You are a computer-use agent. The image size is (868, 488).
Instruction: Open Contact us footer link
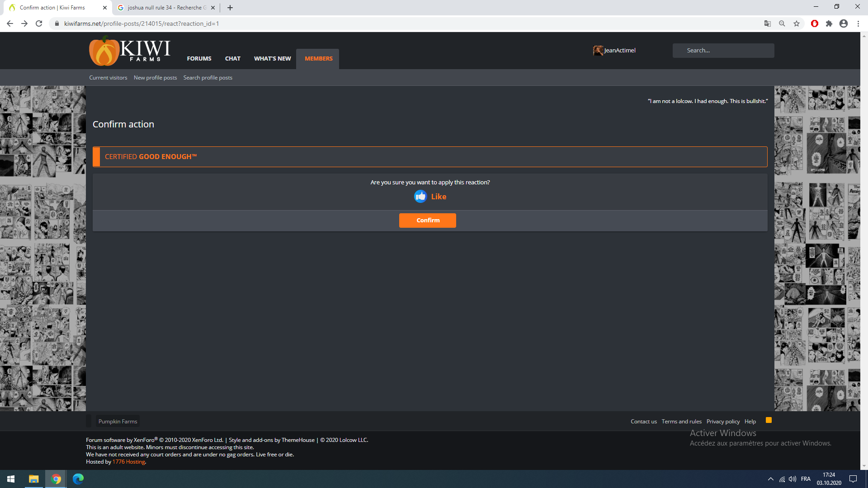[x=644, y=422]
